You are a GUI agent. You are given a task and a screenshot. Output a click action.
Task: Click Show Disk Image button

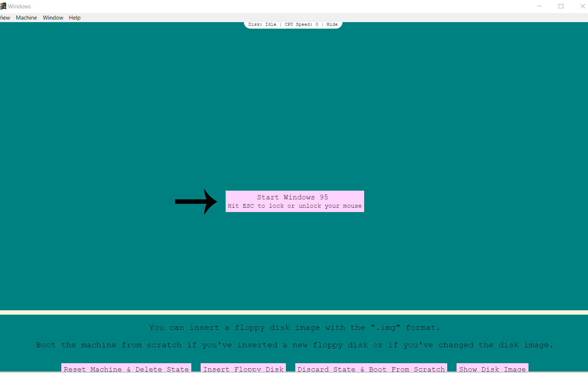tap(492, 368)
